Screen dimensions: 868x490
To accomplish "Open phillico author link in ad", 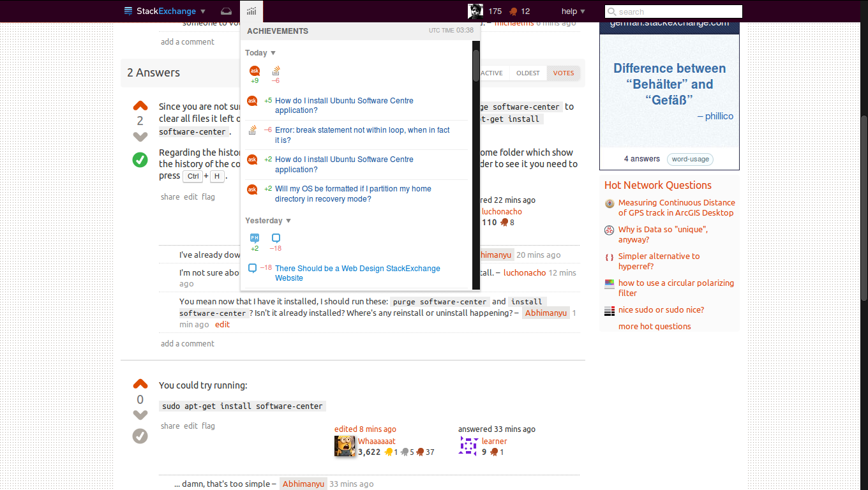I will point(719,116).
